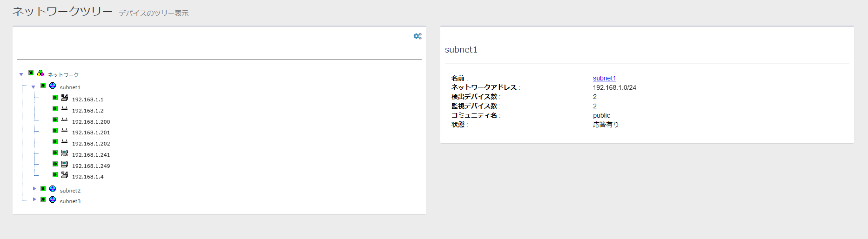Open the subnet1 link in details panel
Image resolution: width=868 pixels, height=239 pixels.
[604, 78]
